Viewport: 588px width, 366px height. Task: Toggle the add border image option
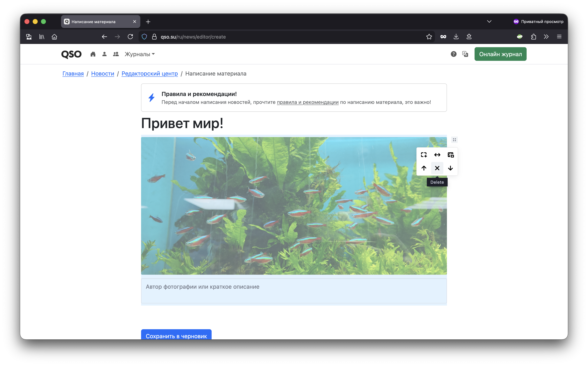(x=424, y=155)
